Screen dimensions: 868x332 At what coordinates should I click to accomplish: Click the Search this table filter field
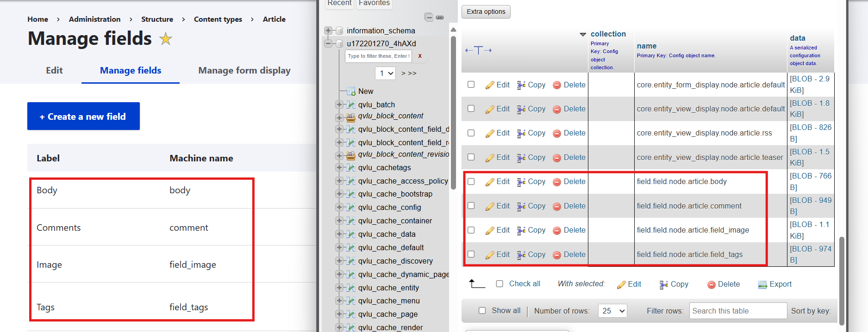[x=737, y=311]
